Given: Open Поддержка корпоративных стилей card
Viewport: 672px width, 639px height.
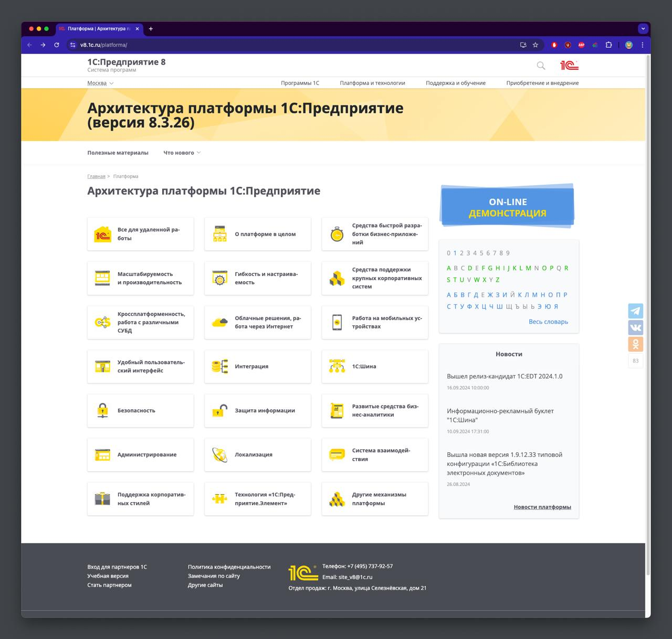Looking at the screenshot, I should point(141,498).
